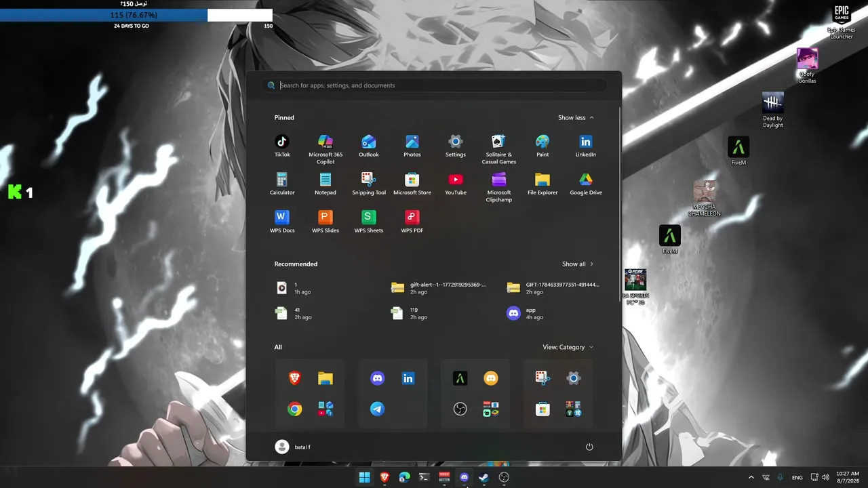Viewport: 868px width, 488px height.
Task: Open Brave browser in the All section
Action: coord(294,378)
